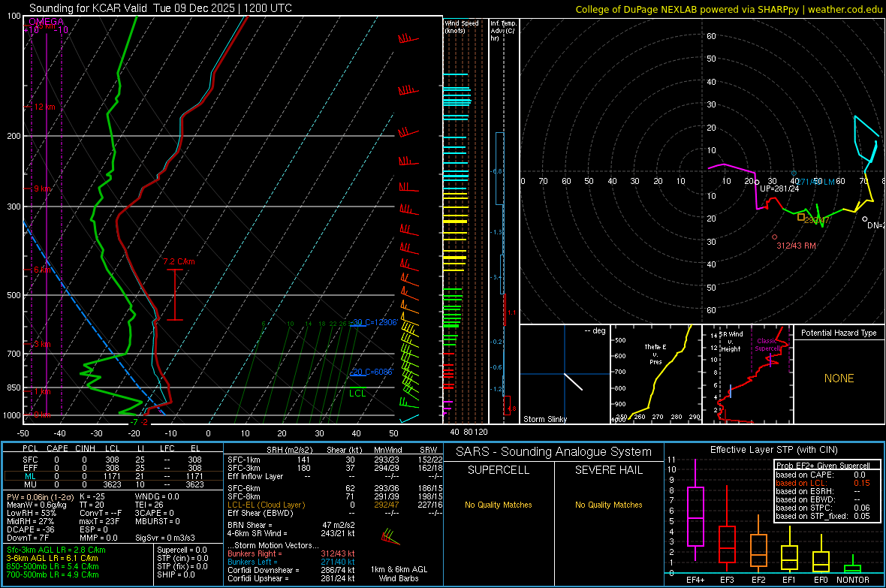The width and height of the screenshot is (886, 588).
Task: Click the -20 C=6086' level label
Action: point(371,372)
